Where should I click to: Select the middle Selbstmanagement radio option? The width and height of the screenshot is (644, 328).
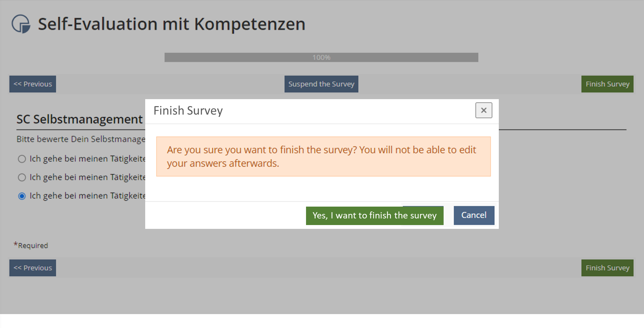(22, 177)
